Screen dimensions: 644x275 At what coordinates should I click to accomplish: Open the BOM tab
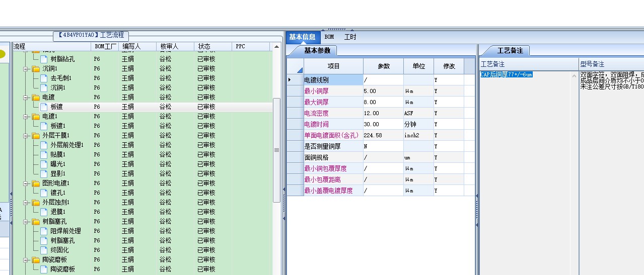tap(329, 37)
